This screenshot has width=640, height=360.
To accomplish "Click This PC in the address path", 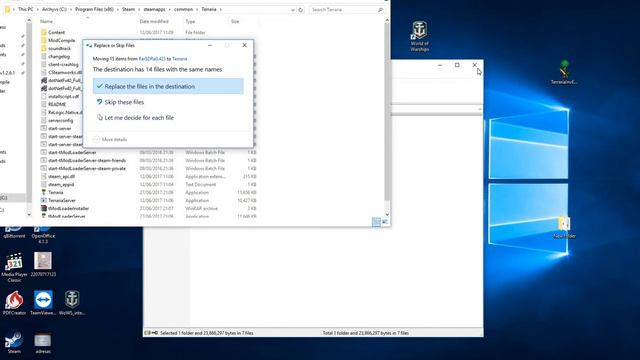I will click(26, 9).
